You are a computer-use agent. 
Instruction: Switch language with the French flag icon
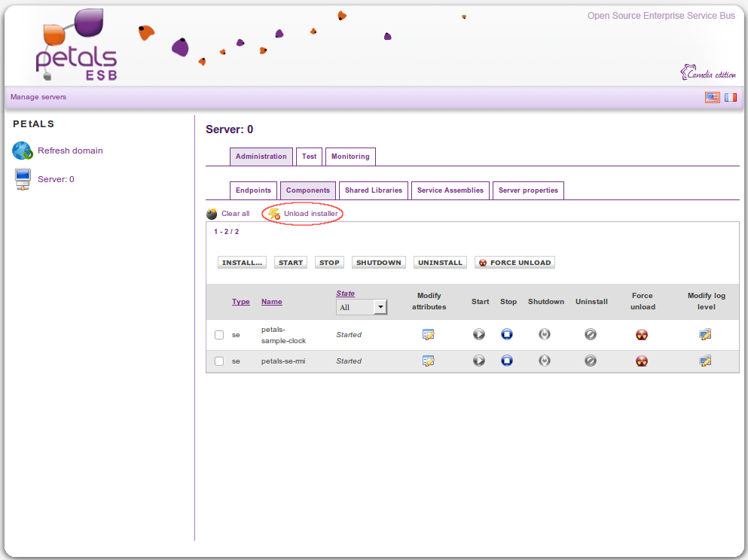point(730,97)
